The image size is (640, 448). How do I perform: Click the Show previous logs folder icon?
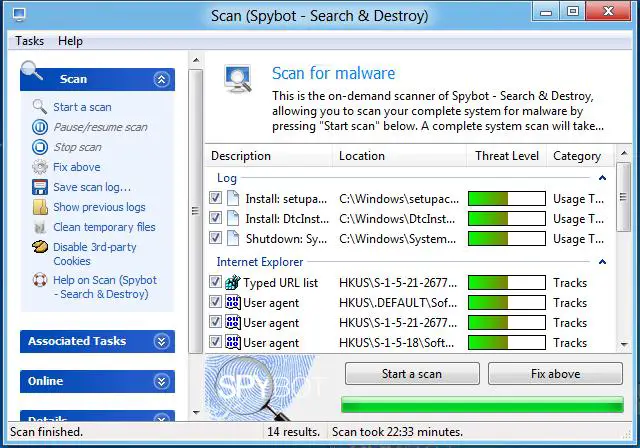point(40,207)
